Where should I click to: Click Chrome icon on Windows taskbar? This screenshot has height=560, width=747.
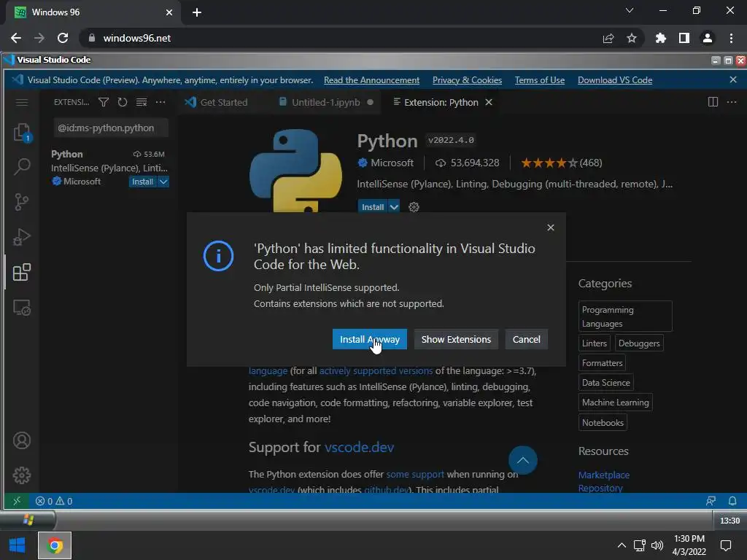click(55, 545)
